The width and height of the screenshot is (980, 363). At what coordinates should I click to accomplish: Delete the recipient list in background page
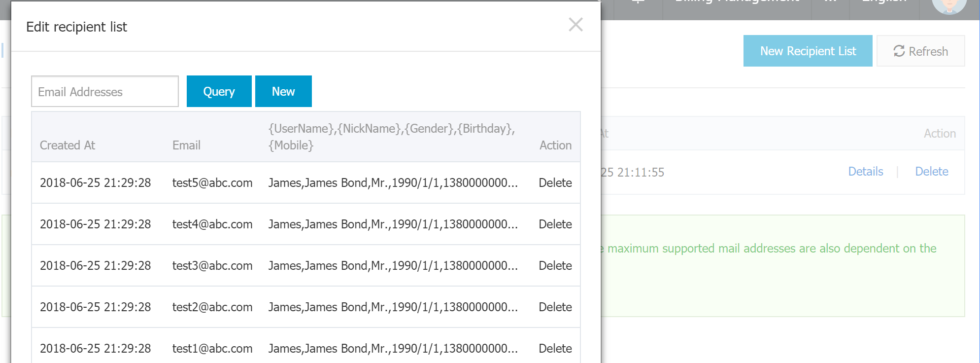(x=932, y=172)
